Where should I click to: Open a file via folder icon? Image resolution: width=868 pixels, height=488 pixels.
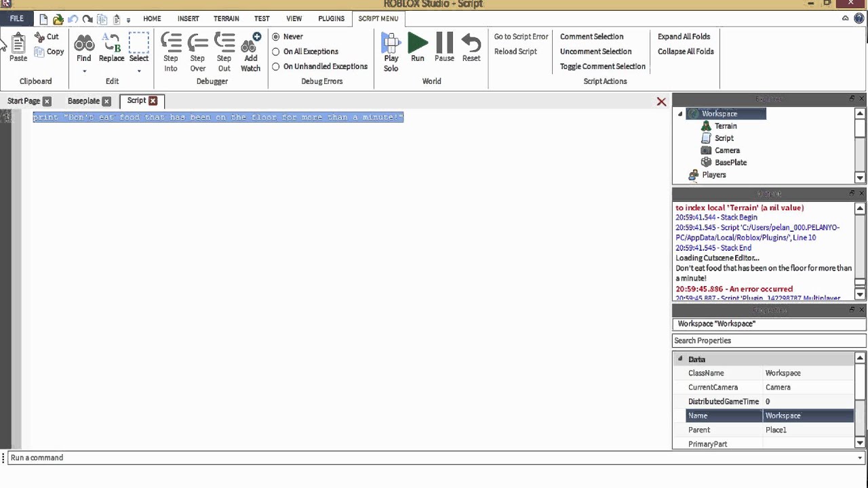[58, 19]
